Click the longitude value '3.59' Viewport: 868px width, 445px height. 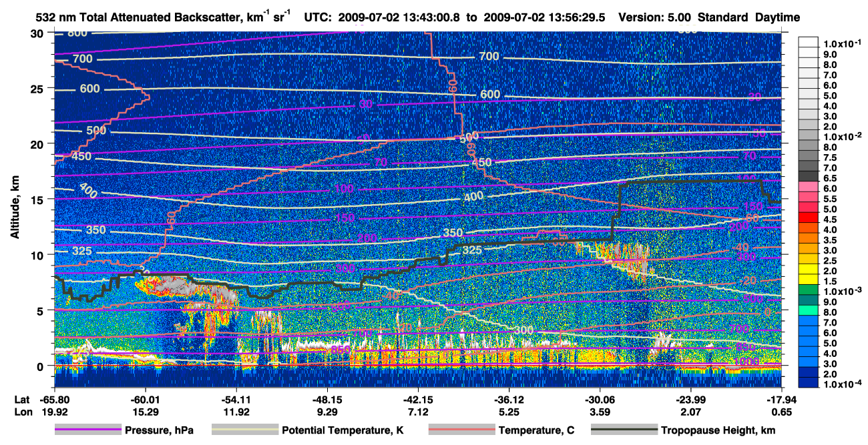click(x=600, y=412)
